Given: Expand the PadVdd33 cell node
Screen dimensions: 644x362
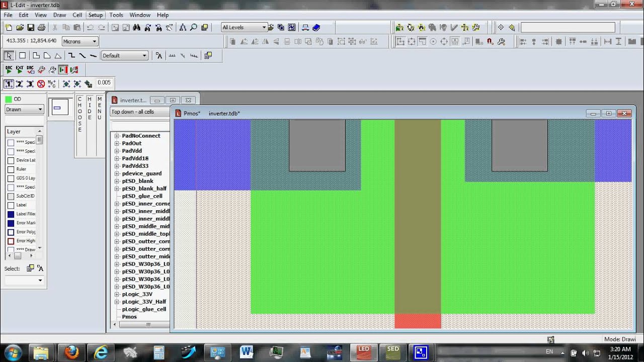Looking at the screenshot, I should (x=117, y=166).
